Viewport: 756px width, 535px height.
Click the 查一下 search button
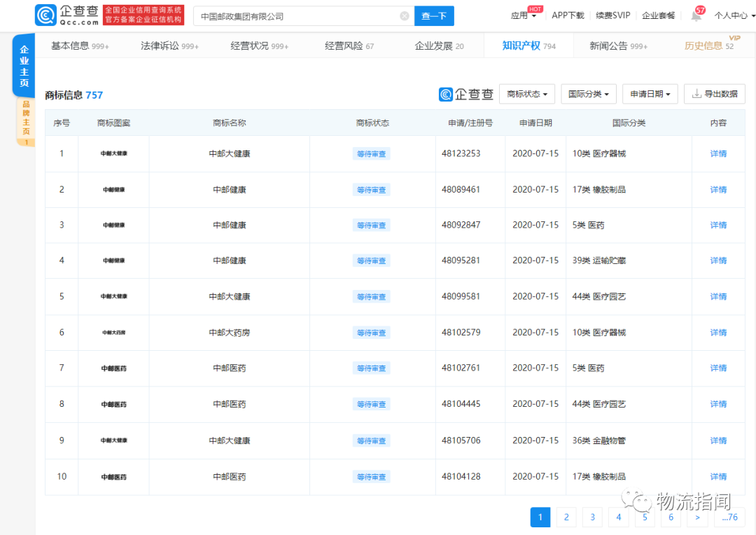(434, 16)
